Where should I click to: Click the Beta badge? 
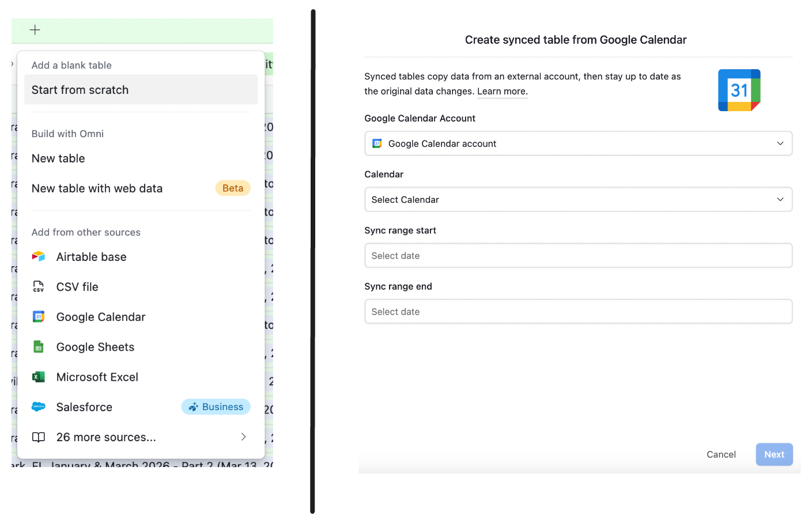pos(233,188)
